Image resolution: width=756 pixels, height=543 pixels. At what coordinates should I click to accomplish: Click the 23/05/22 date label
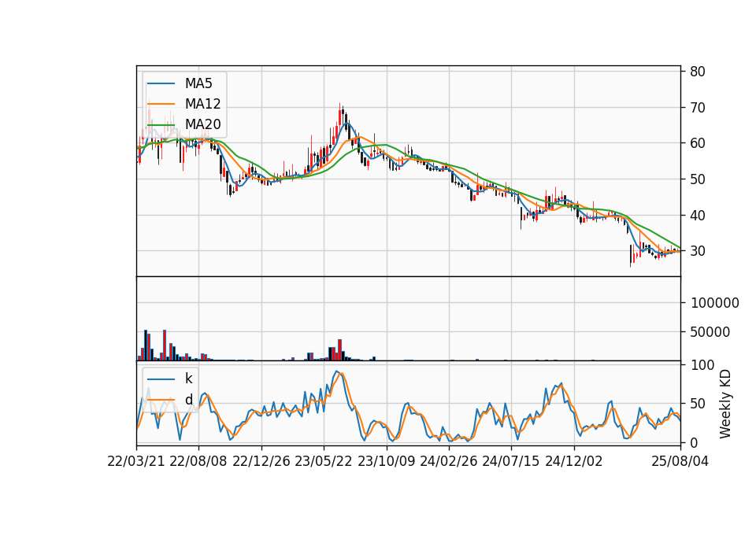click(x=324, y=461)
